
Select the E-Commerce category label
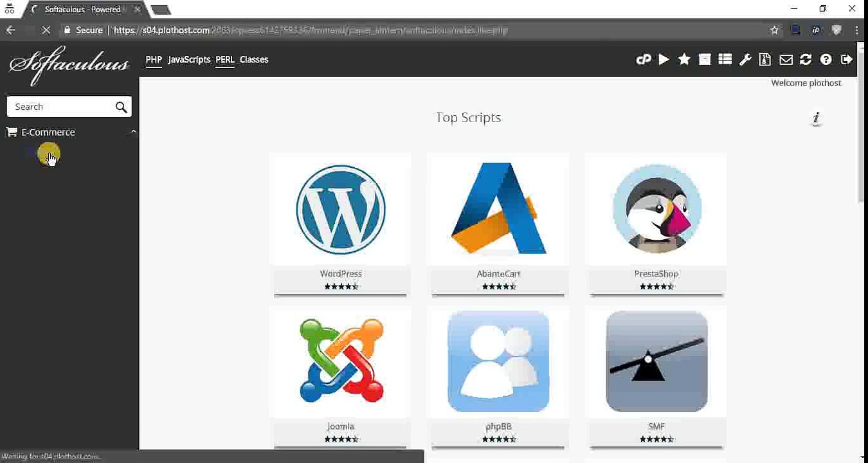click(48, 132)
